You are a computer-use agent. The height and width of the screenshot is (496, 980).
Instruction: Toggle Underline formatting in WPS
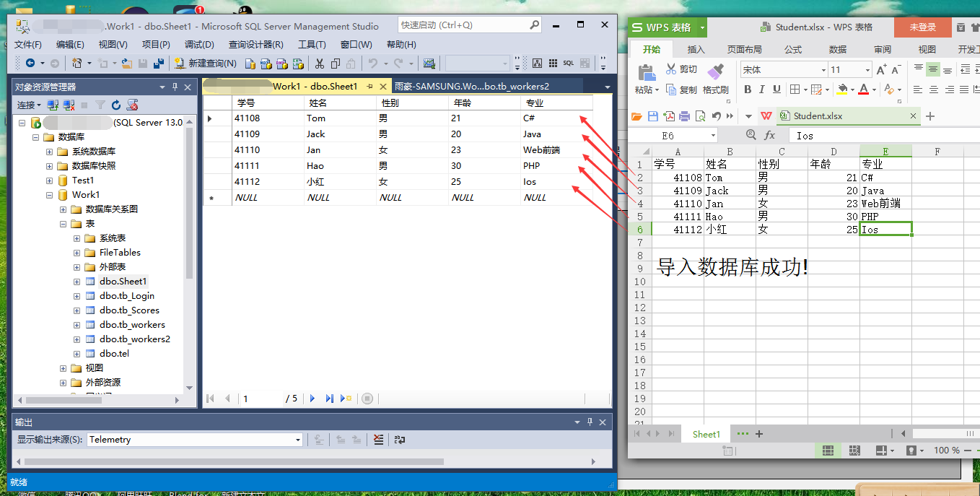tap(776, 90)
